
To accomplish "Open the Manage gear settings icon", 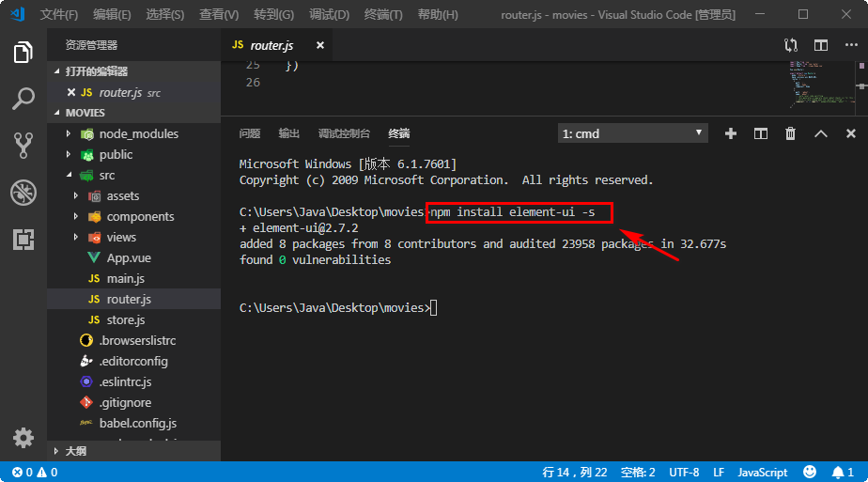I will coord(23,438).
